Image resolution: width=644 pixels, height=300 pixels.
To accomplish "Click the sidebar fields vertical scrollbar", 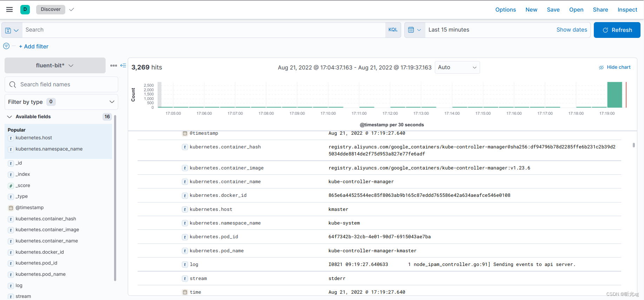I will [115, 198].
